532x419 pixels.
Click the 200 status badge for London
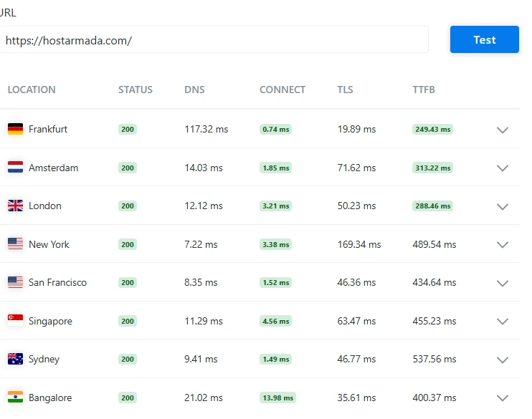pyautogui.click(x=128, y=206)
